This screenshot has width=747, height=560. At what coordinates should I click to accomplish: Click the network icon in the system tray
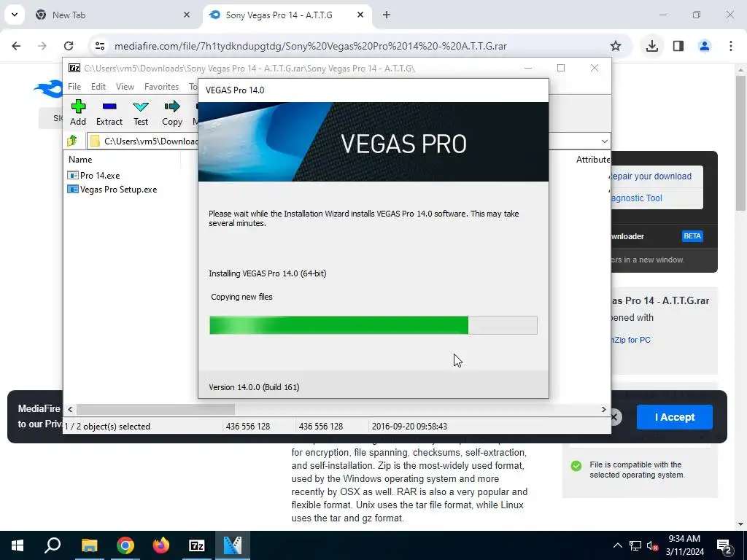tap(635, 545)
